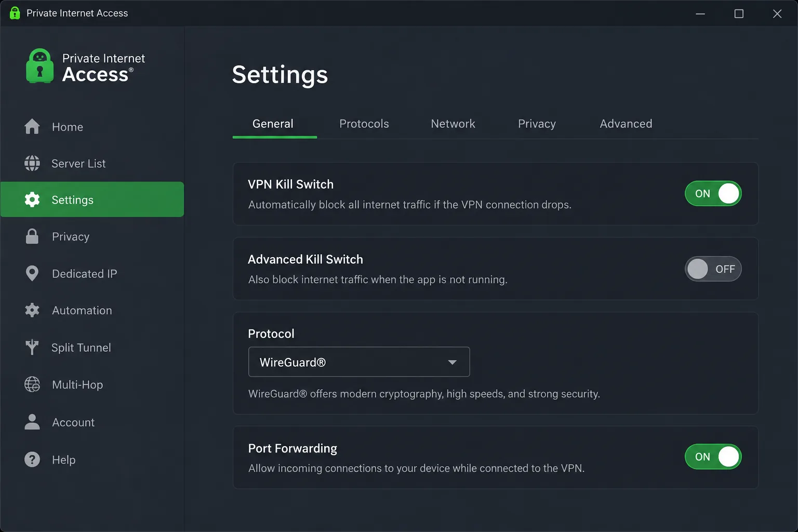This screenshot has width=798, height=532.
Task: Click the Dedicated IP location pin icon
Action: point(32,273)
